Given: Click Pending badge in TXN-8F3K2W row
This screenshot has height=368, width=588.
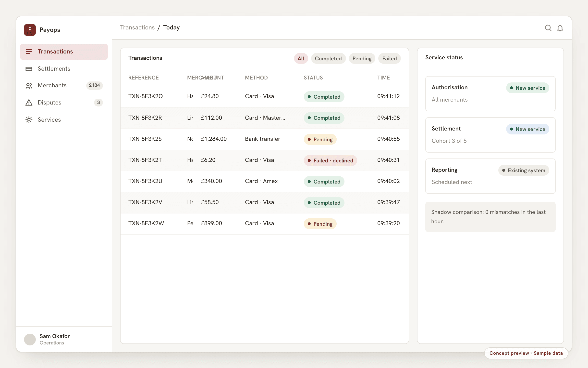Looking at the screenshot, I should [320, 224].
